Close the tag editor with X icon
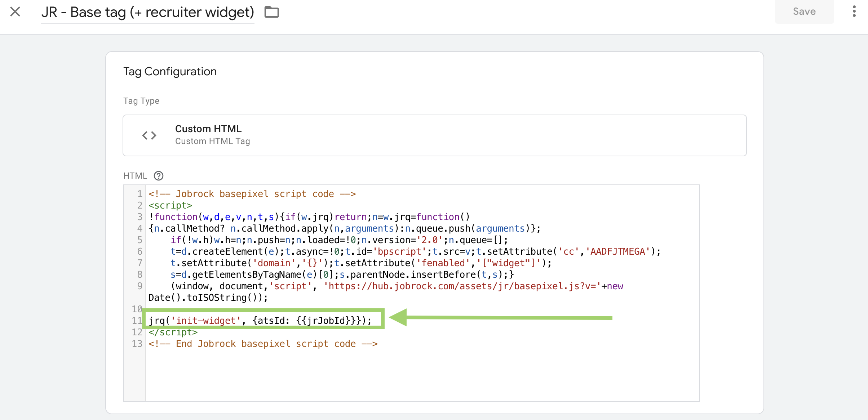 pyautogui.click(x=15, y=12)
